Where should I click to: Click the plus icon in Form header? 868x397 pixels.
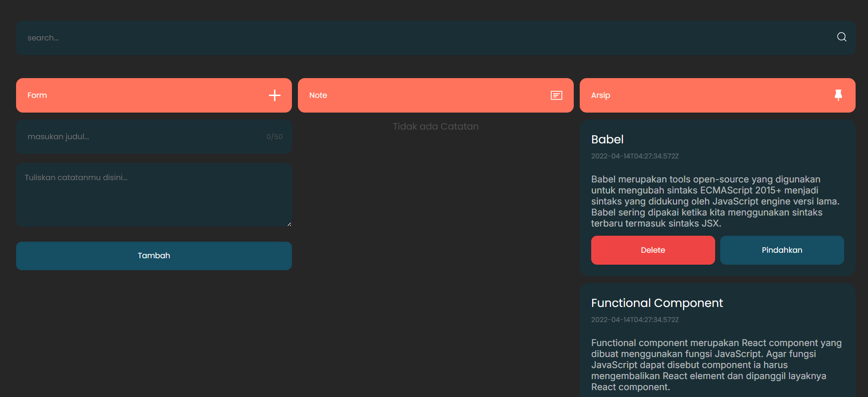pos(274,95)
